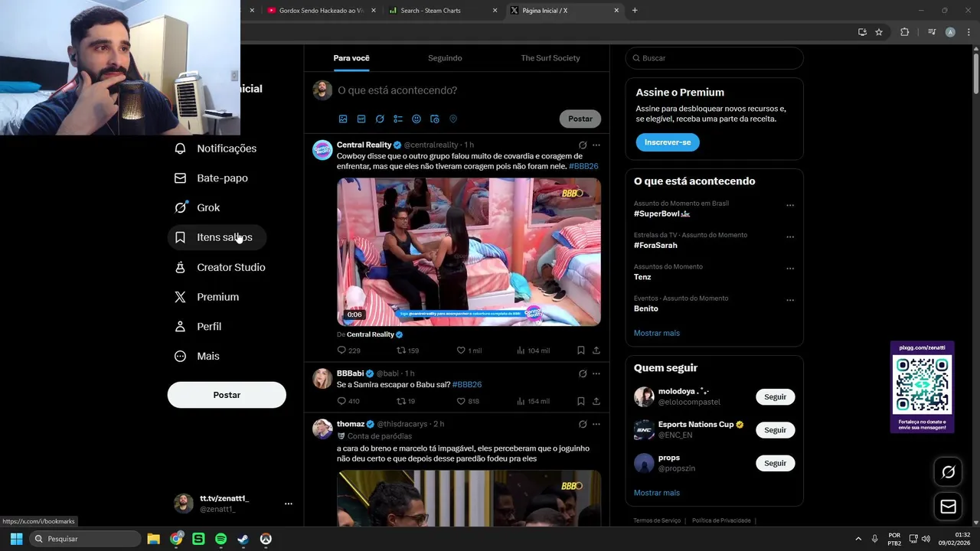Open the #SuperBowl trending topic
980x551 pixels.
pos(662,214)
